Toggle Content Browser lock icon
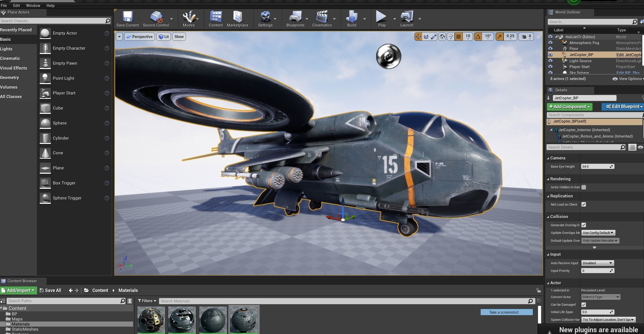Viewport: 644px width, 334px height. (538, 290)
